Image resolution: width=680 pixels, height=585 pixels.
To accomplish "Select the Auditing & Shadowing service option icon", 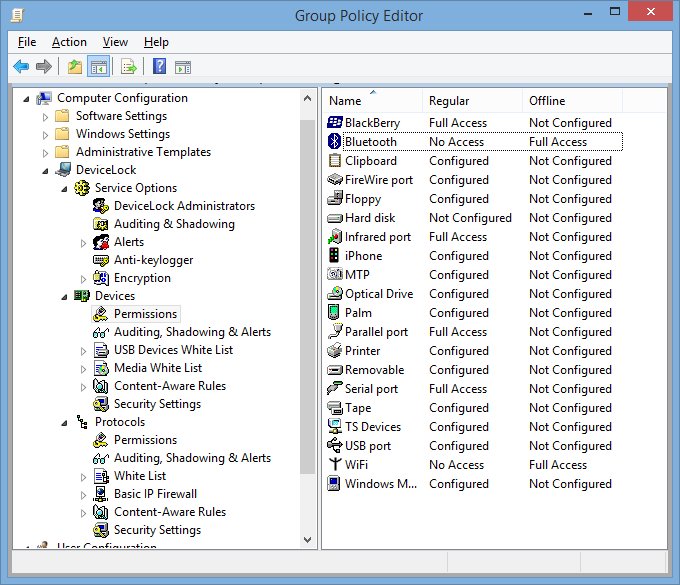I will coord(101,224).
